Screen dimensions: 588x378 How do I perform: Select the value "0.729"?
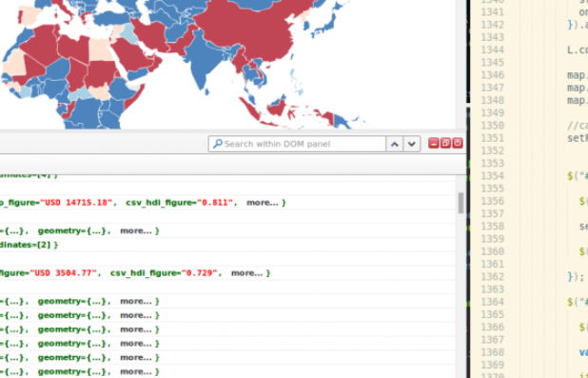tap(200, 273)
